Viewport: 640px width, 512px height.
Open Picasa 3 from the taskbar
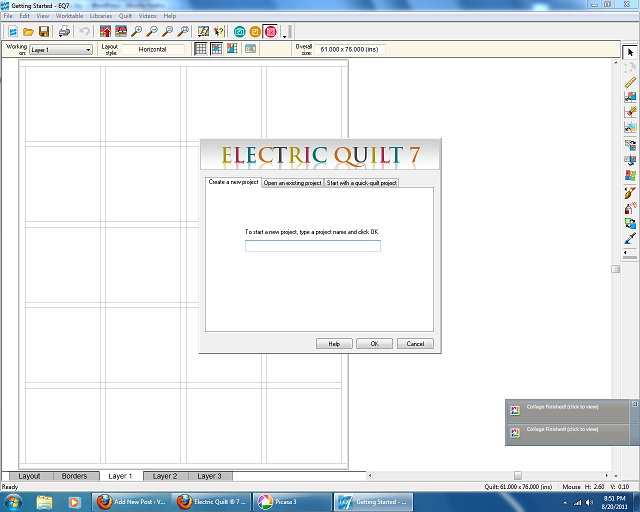tap(292, 502)
